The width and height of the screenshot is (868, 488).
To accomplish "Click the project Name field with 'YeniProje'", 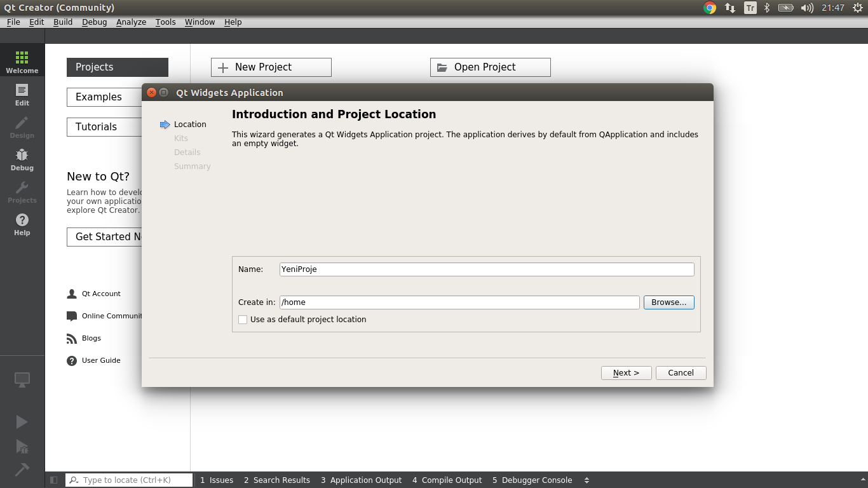I will click(x=487, y=269).
